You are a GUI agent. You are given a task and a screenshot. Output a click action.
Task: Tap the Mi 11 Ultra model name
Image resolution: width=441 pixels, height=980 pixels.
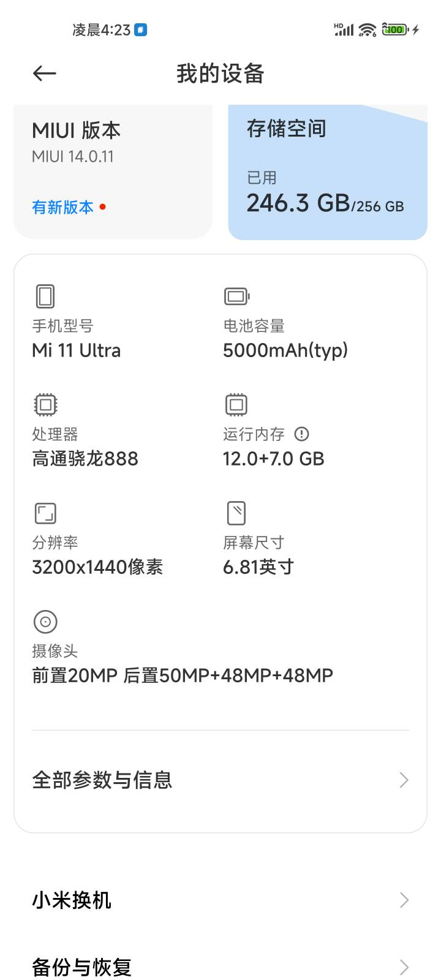(x=77, y=350)
